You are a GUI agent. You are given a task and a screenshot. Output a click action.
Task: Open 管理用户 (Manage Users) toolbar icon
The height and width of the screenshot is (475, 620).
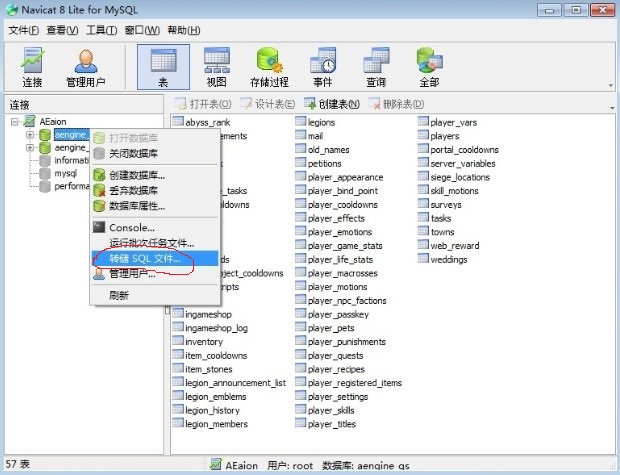85,67
